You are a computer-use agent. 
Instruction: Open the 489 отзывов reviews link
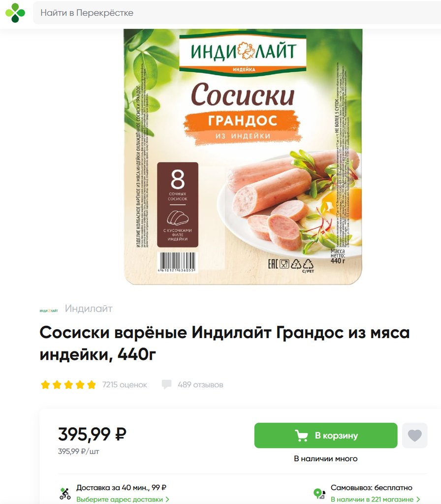click(x=200, y=385)
